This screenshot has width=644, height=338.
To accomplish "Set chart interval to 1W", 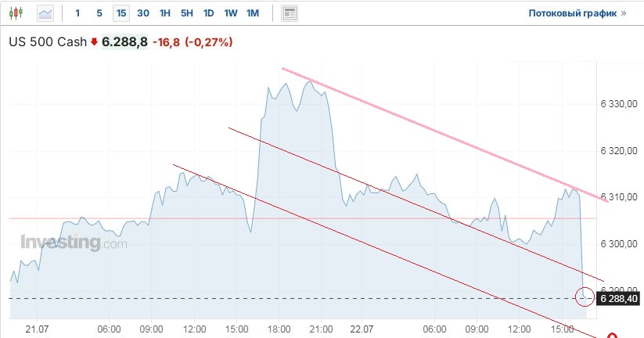I will (x=230, y=13).
